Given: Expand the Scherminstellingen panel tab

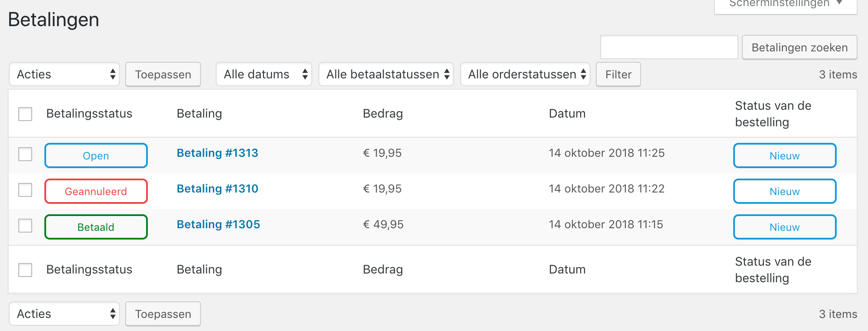Looking at the screenshot, I should (785, 4).
